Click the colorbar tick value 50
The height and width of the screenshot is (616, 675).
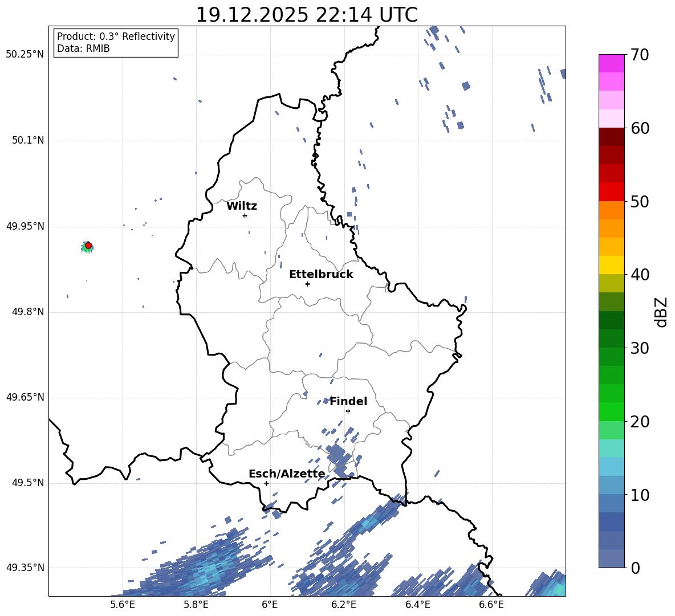click(640, 202)
